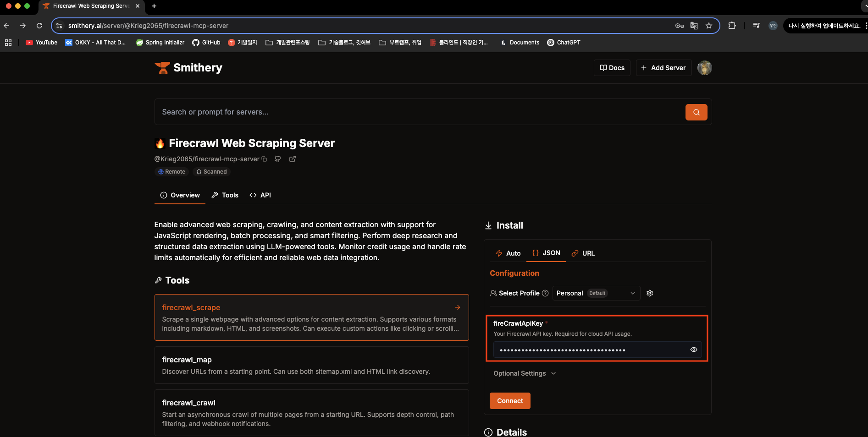Click the browser back arrow

[x=6, y=26]
